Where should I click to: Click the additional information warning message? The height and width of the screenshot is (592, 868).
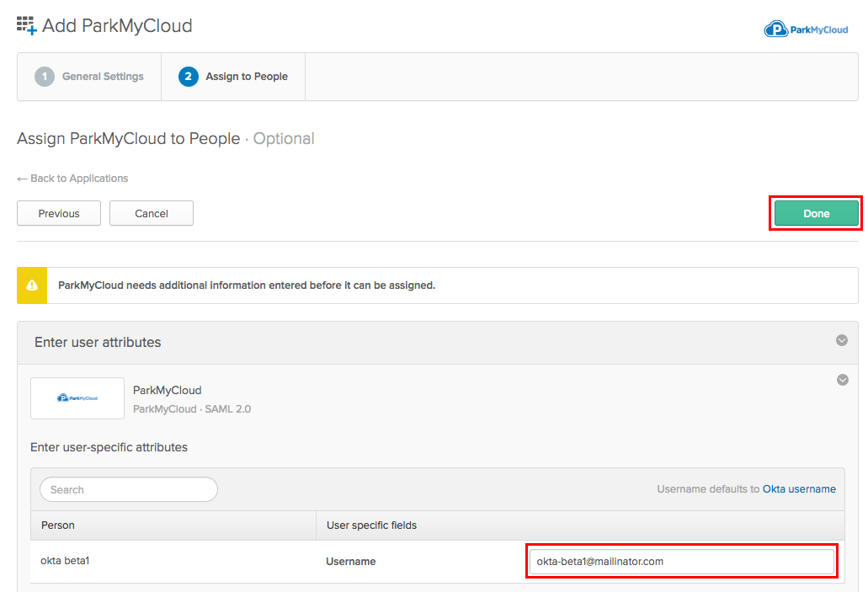(247, 285)
